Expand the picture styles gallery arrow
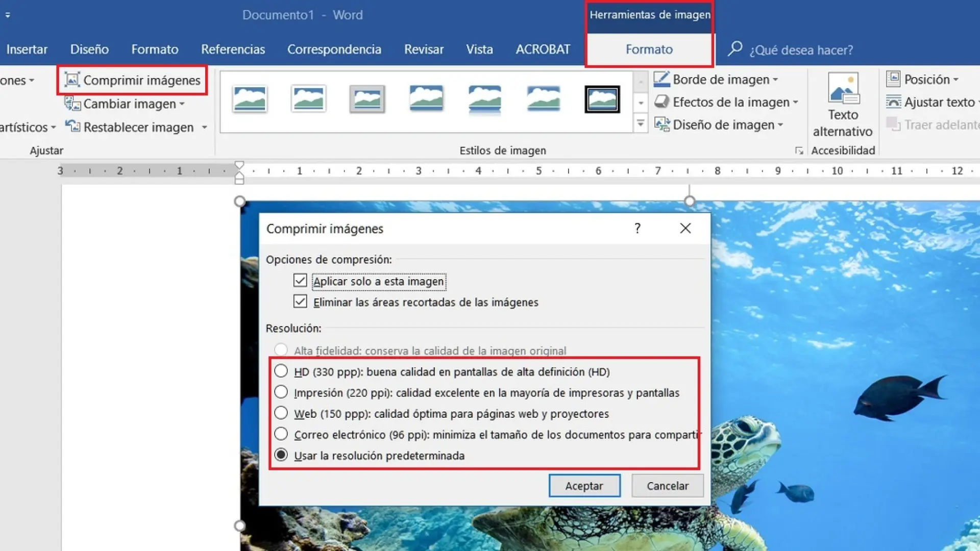The height and width of the screenshot is (551, 980). pyautogui.click(x=641, y=123)
